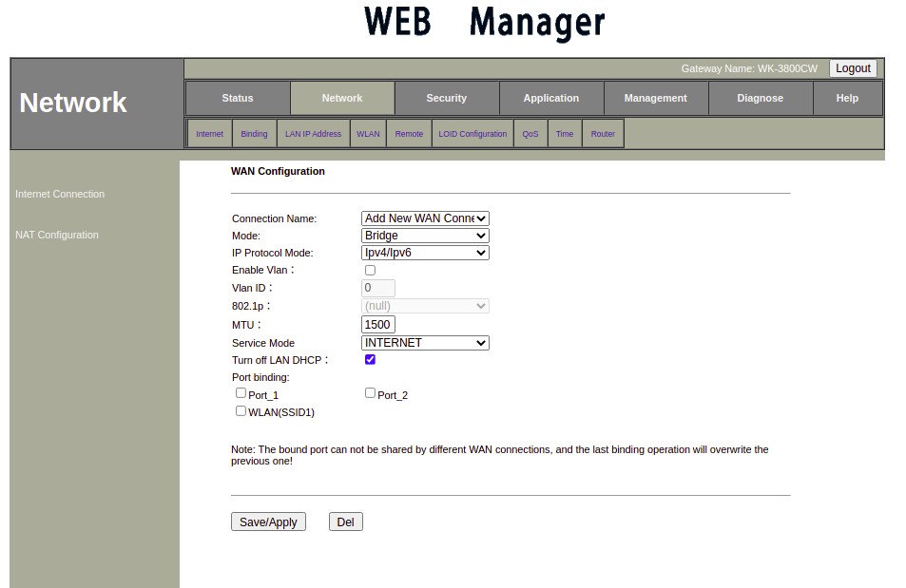Uncheck Turn off LAN DHCP

click(x=370, y=360)
